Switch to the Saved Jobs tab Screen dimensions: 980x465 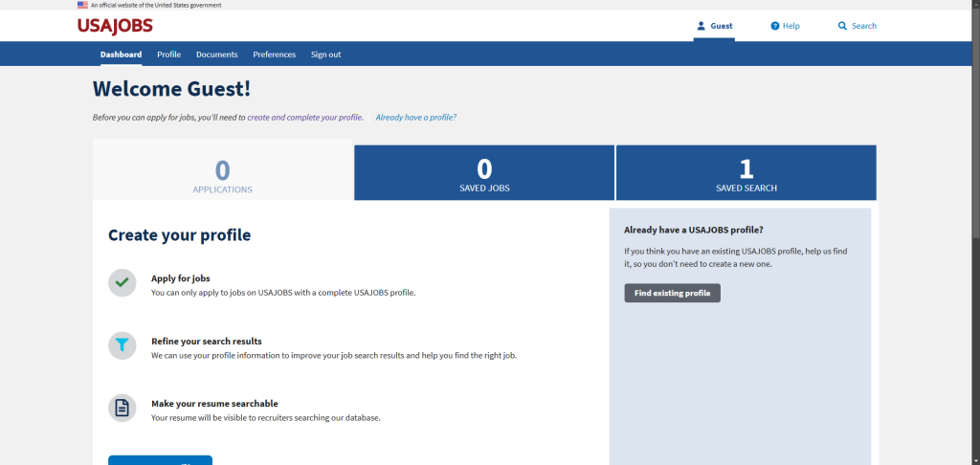click(x=484, y=173)
